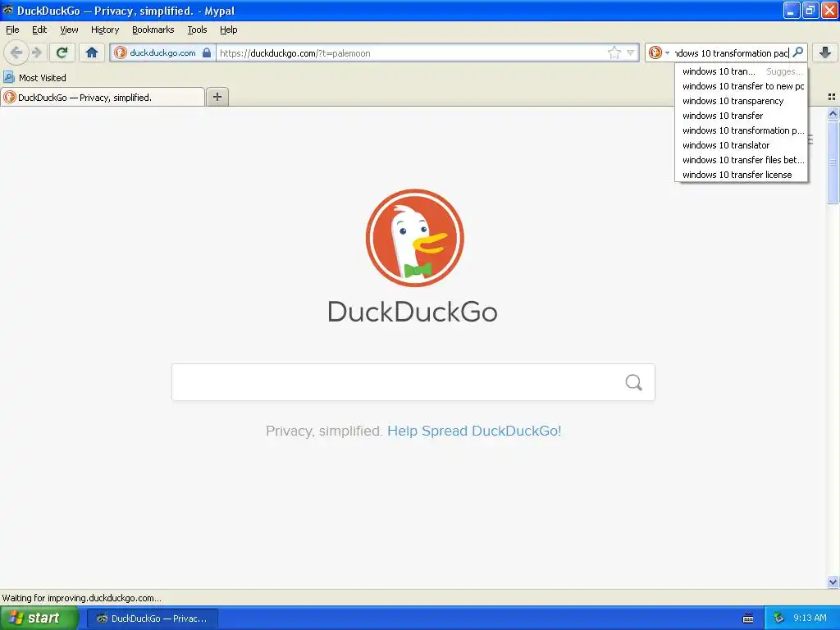Viewport: 840px width, 630px height.
Task: Click the Mypal icon in the title bar
Action: [x=8, y=10]
